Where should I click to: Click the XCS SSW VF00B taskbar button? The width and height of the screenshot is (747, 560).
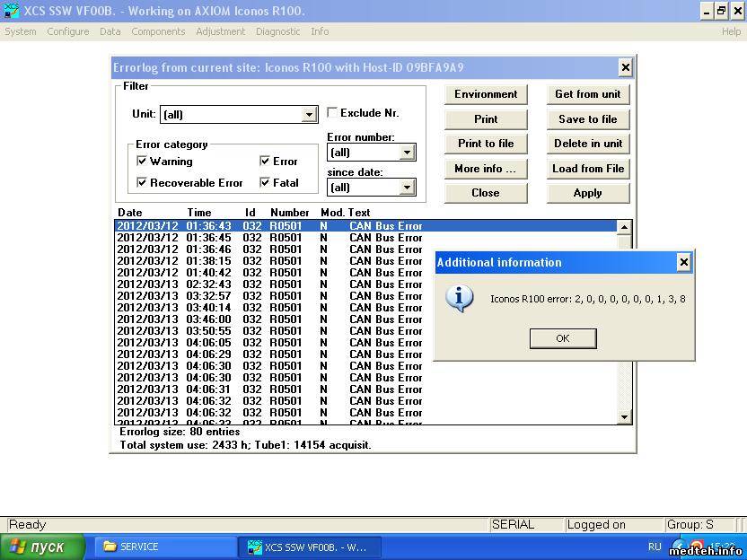(x=310, y=547)
